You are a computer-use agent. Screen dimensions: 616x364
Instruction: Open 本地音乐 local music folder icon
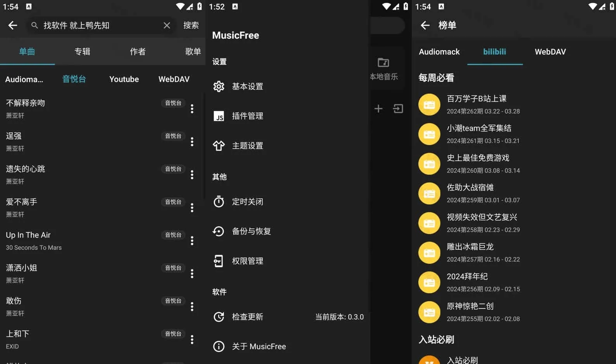pos(383,63)
